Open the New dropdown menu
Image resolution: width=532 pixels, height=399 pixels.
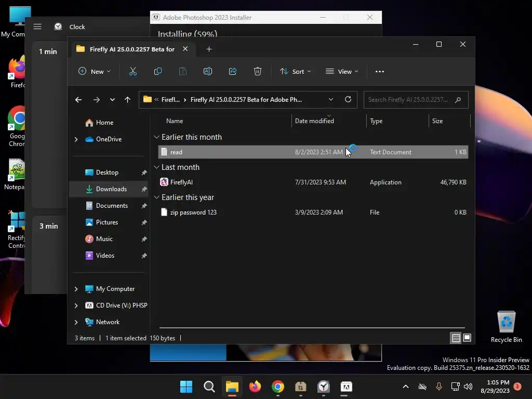click(x=94, y=72)
